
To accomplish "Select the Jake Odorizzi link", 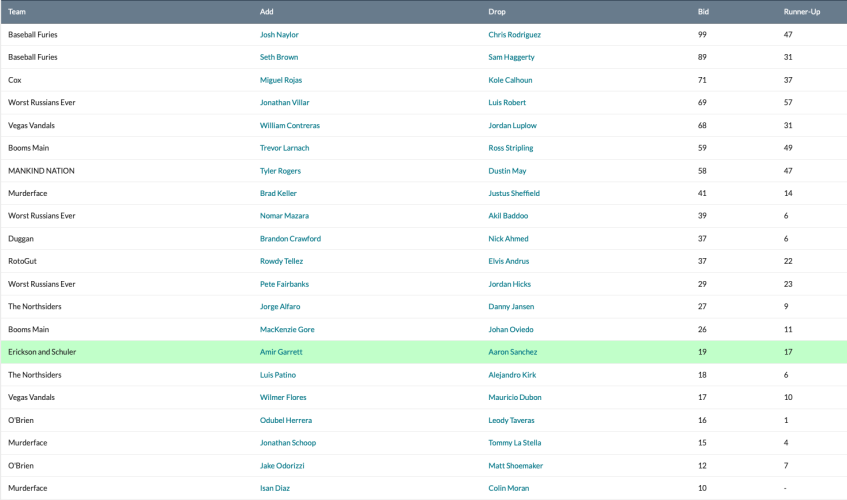I will (282, 465).
